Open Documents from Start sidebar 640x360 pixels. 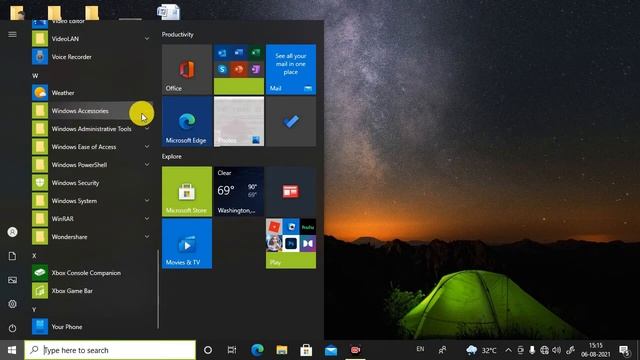point(12,256)
